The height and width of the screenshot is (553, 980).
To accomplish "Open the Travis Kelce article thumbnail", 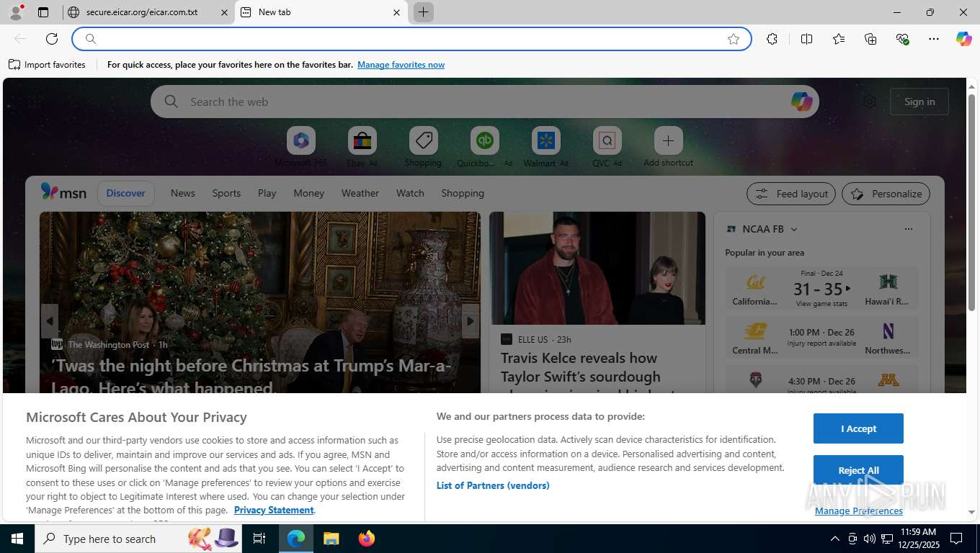I will click(x=597, y=268).
